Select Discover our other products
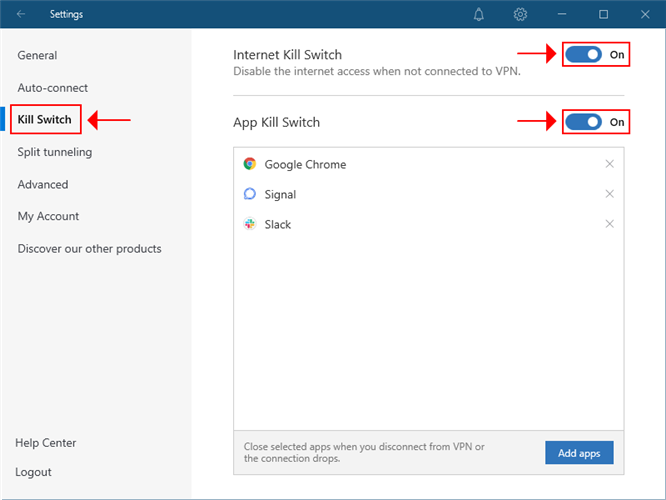The height and width of the screenshot is (500, 666). pyautogui.click(x=89, y=248)
